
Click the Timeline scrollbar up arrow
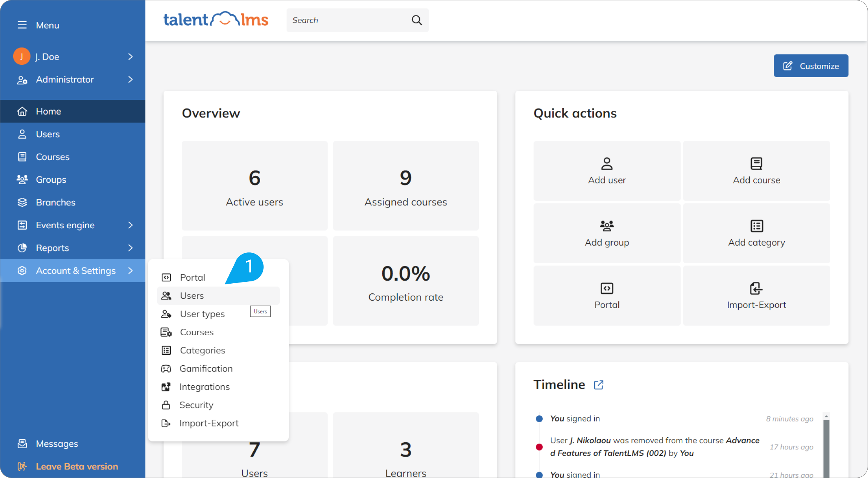click(x=827, y=417)
